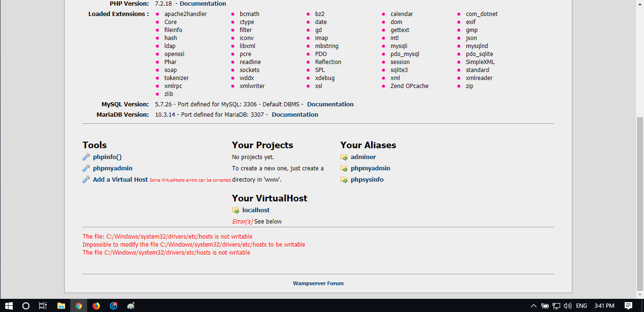Click the 'No projects yet.' text
The width and height of the screenshot is (644, 312).
(x=253, y=157)
